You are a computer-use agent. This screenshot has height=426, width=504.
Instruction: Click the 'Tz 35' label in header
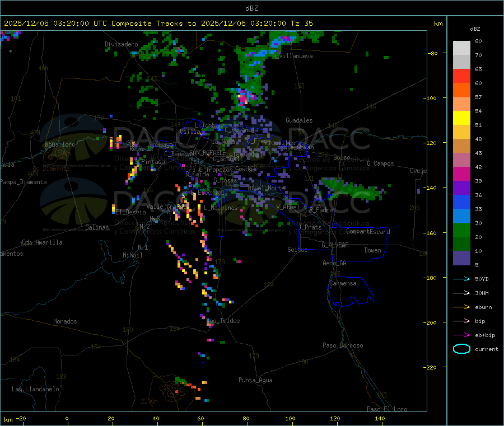pyautogui.click(x=301, y=24)
